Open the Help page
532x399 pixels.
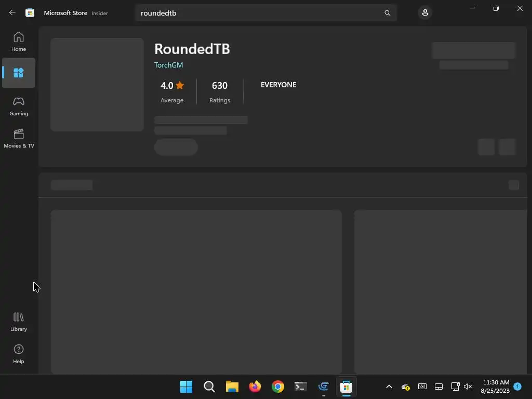[x=19, y=354]
